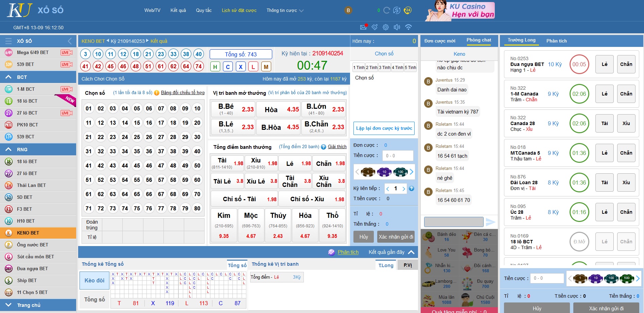Switch to the P.Vị statistics tab
644x313 pixels.
[x=408, y=265]
